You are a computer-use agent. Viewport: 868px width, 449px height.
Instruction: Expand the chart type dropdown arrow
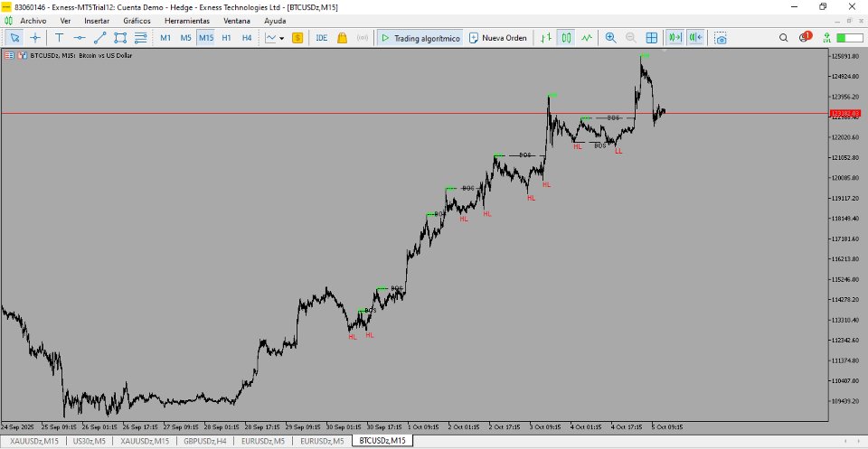(282, 38)
